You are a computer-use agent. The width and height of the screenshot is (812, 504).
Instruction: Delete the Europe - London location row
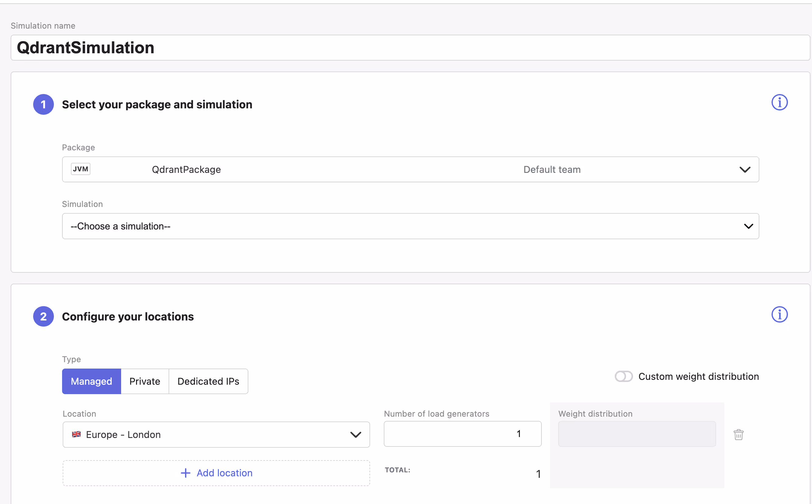point(738,434)
